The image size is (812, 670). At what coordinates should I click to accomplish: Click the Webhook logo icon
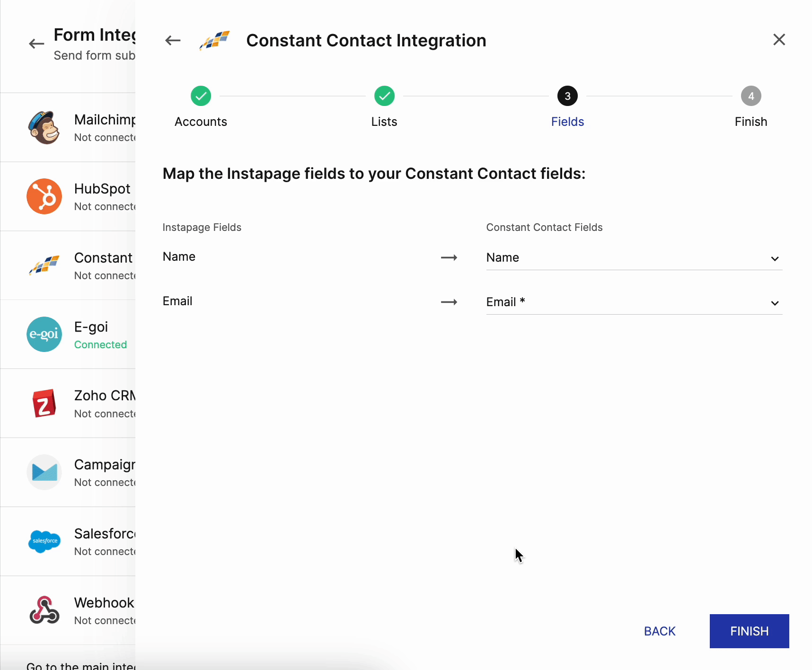44,610
